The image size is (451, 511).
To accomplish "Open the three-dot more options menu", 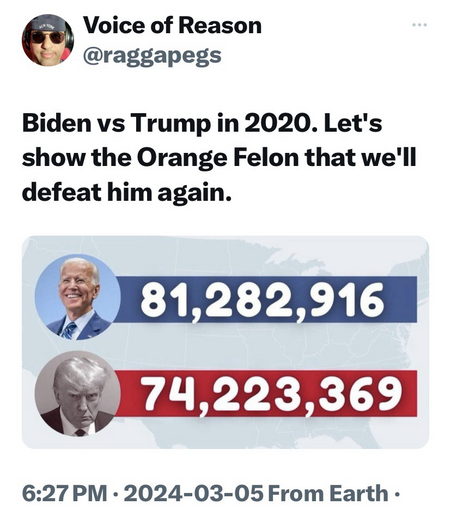I will [419, 25].
